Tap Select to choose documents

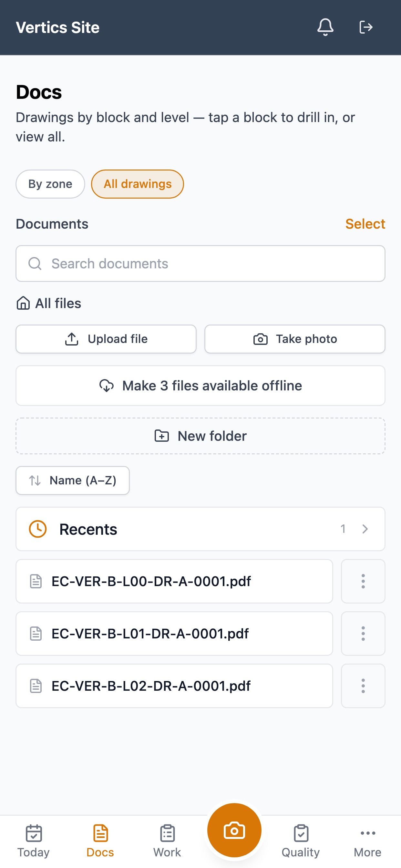[365, 224]
